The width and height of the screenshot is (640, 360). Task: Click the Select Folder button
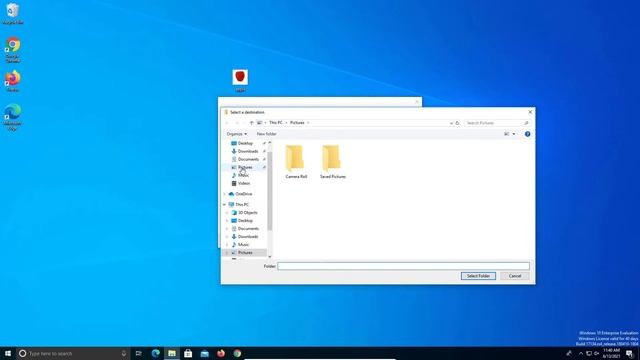coord(478,276)
